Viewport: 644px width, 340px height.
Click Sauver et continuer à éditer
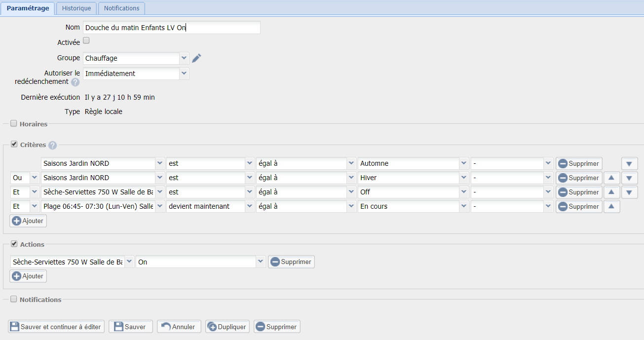pos(56,327)
